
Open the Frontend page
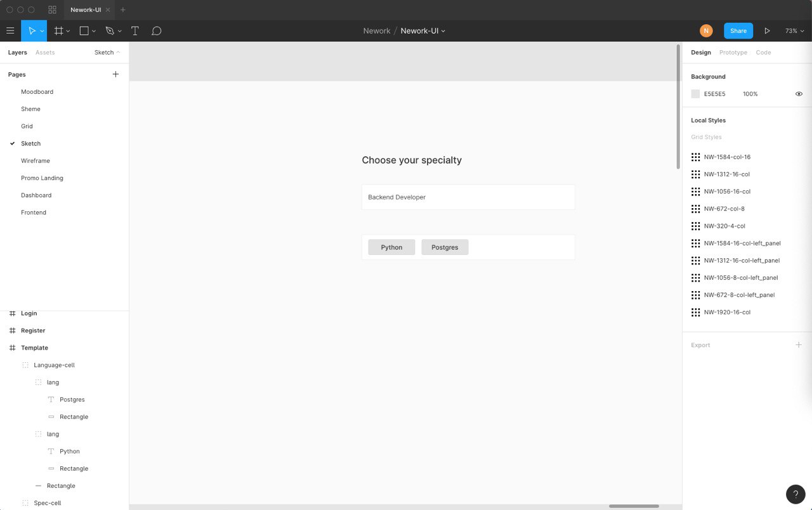(x=34, y=213)
